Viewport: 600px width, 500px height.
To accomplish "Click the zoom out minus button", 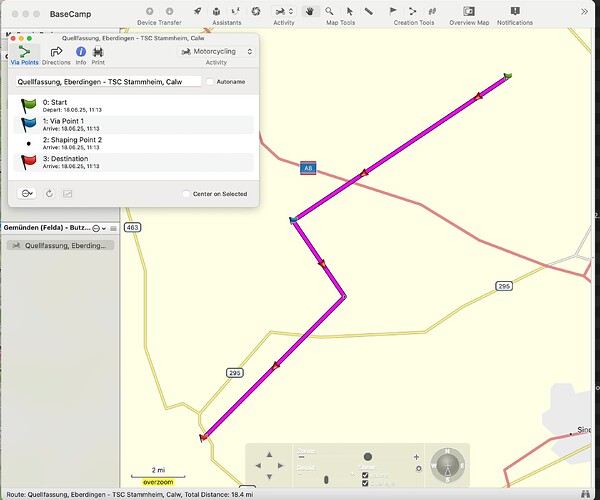I will click(302, 457).
